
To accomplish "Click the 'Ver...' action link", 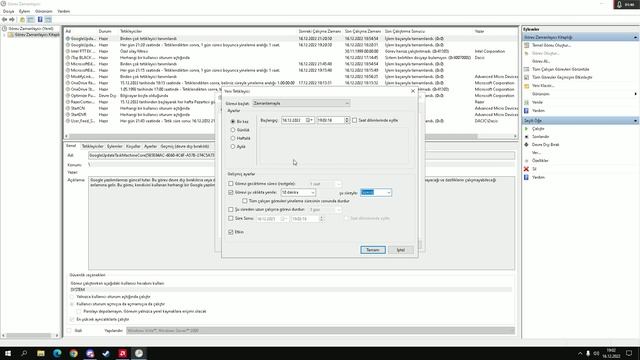I will coord(536,153).
